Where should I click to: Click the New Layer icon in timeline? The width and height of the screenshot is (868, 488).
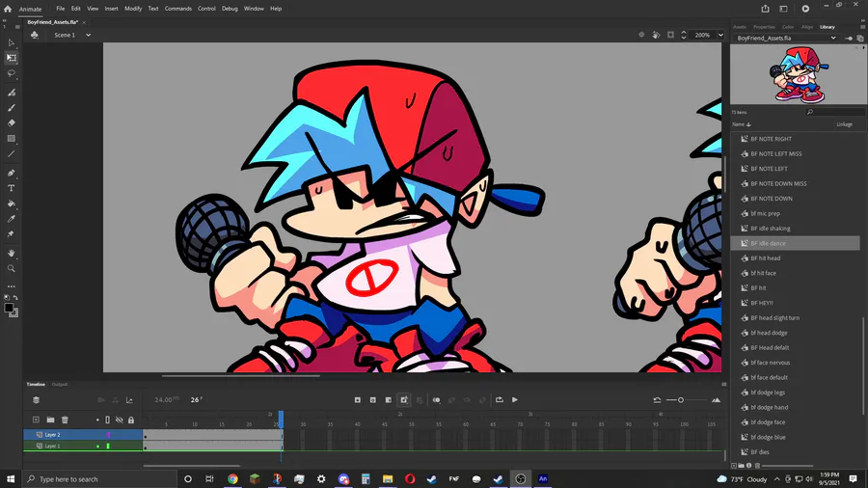tap(36, 420)
